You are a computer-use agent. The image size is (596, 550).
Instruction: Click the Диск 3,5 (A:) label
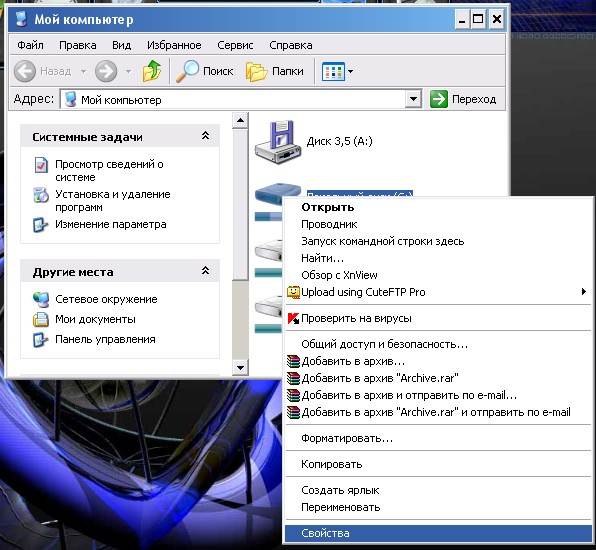click(x=339, y=141)
